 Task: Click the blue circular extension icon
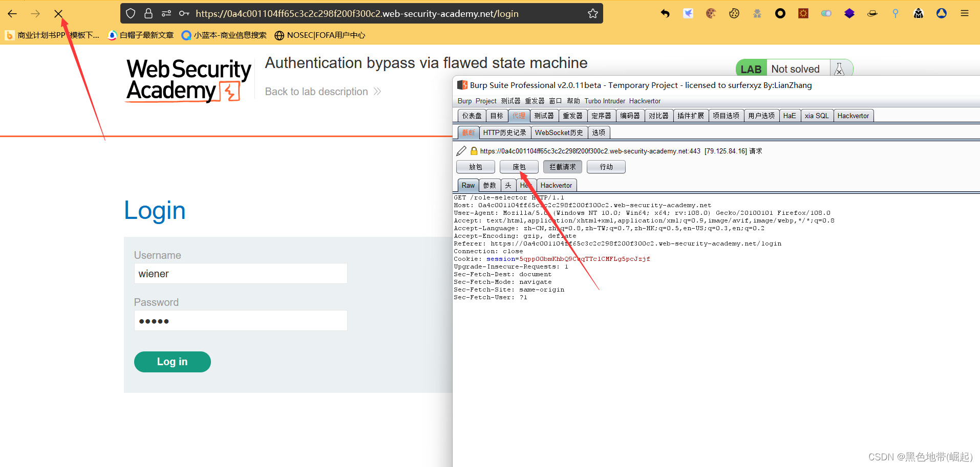(x=942, y=13)
